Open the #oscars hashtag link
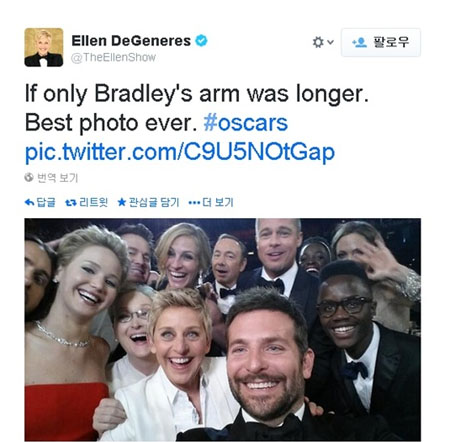Screen dimensions: 450x442 [246, 123]
